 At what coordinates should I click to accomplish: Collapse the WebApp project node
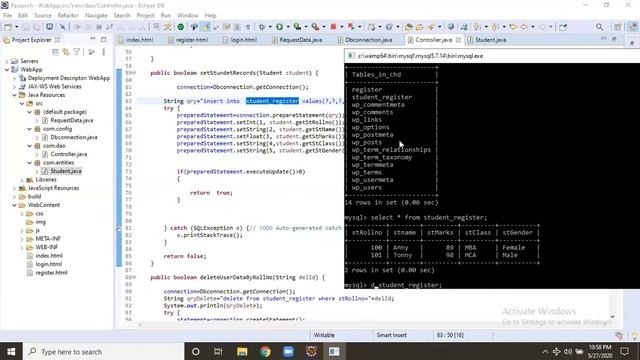pos(7,69)
